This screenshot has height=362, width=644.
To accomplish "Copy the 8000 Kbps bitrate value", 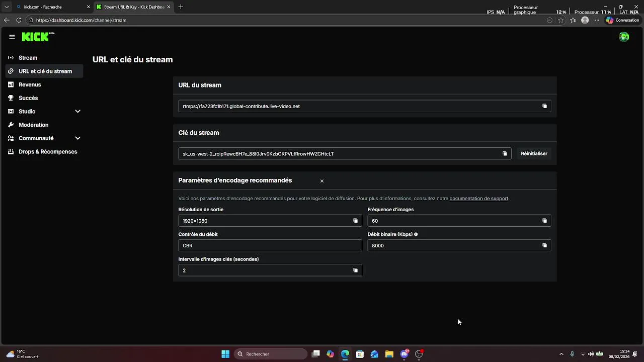I will pos(544,245).
